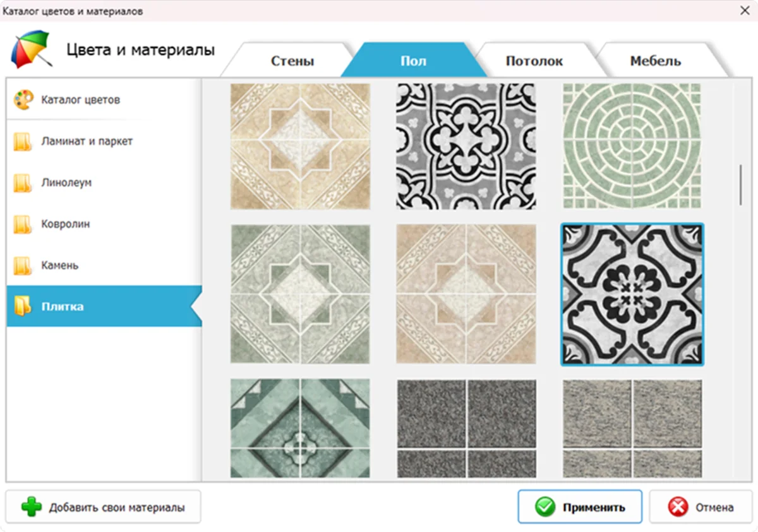Apply selection with the Применить button
Viewport: 758px width, 532px height.
(580, 507)
